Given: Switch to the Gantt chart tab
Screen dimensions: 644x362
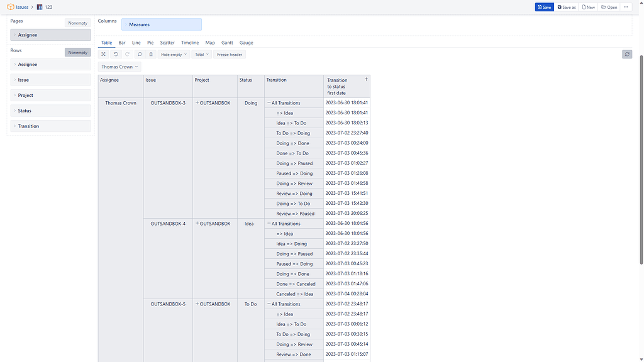Looking at the screenshot, I should pos(227,43).
